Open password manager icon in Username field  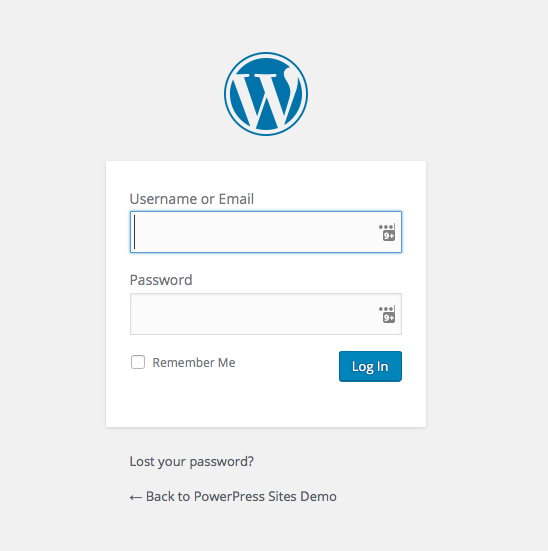coord(387,232)
